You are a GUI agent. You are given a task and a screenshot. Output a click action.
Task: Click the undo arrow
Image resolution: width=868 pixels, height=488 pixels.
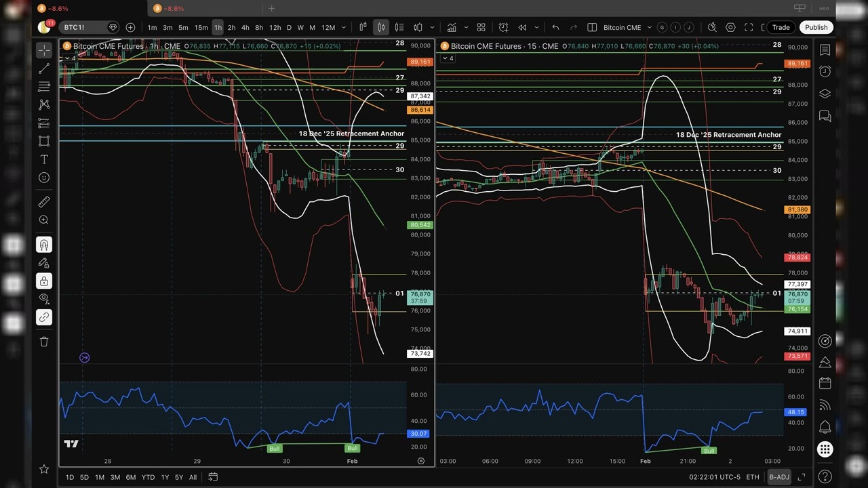coord(555,27)
